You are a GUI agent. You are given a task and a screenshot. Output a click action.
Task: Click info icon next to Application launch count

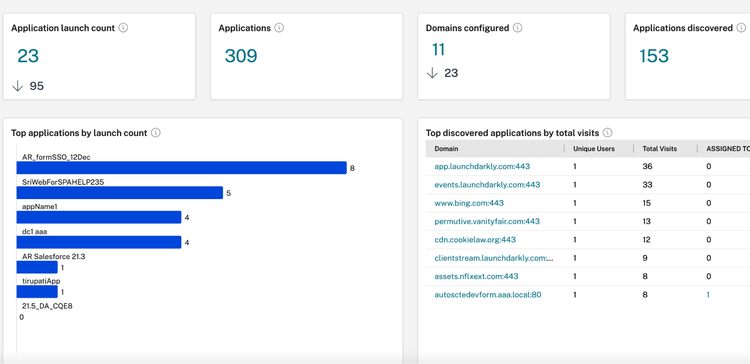(x=123, y=28)
